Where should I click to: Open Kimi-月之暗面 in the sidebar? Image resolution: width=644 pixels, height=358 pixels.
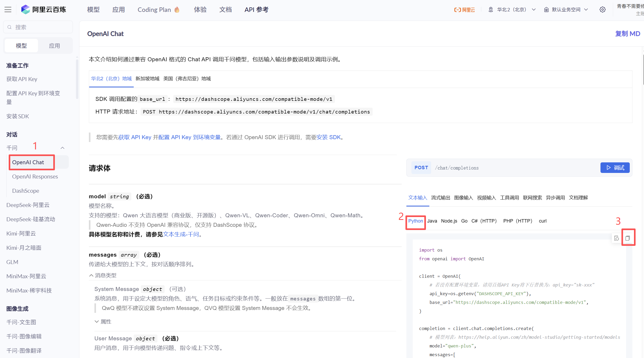pos(24,248)
